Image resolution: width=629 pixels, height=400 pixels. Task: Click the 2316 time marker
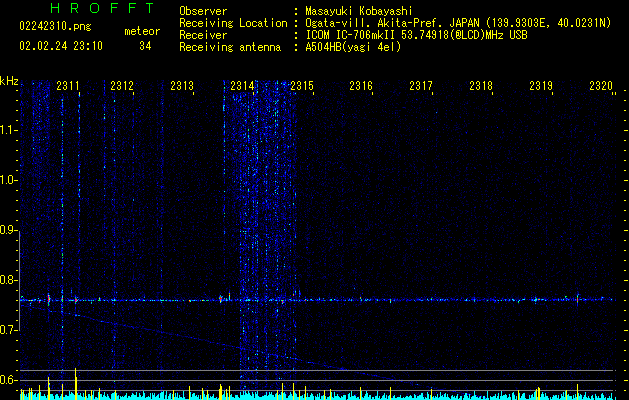coord(361,86)
